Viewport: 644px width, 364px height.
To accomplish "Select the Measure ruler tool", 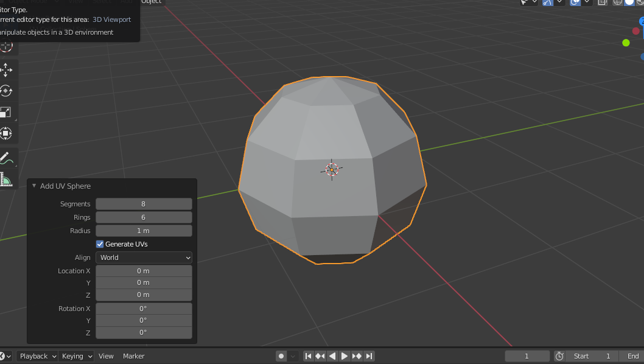I will click(6, 179).
